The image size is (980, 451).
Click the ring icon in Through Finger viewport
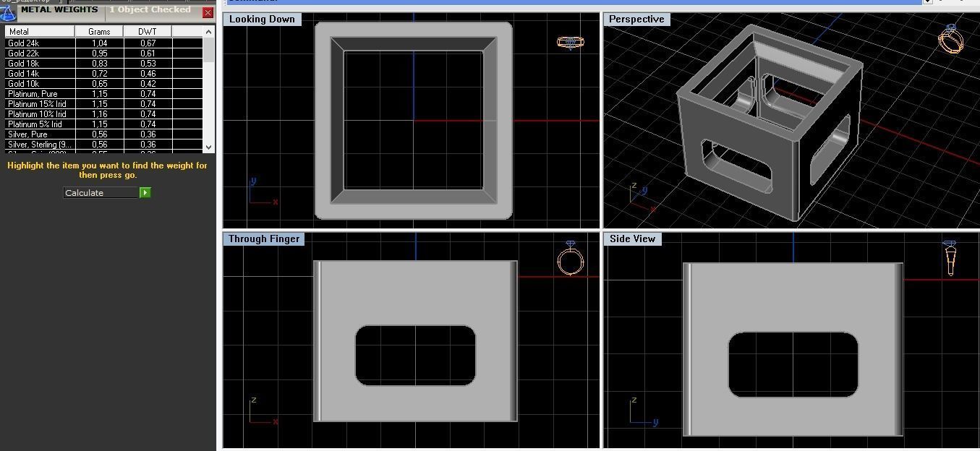click(571, 258)
